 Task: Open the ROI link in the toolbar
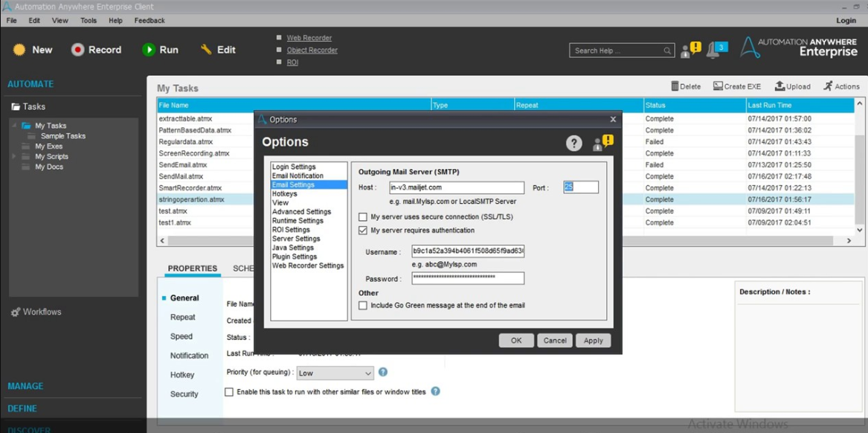pyautogui.click(x=292, y=62)
